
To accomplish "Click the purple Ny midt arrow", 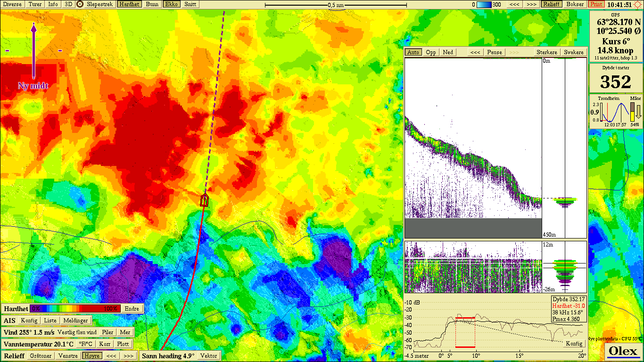I will point(34,52).
